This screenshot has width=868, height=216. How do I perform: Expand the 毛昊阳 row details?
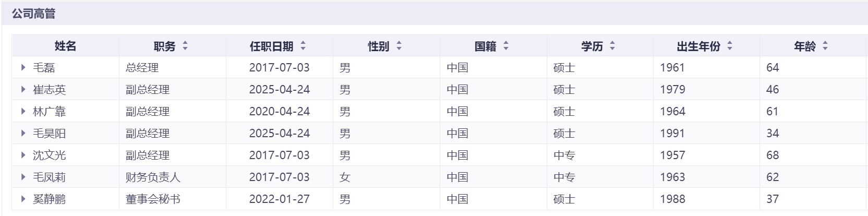click(x=23, y=133)
